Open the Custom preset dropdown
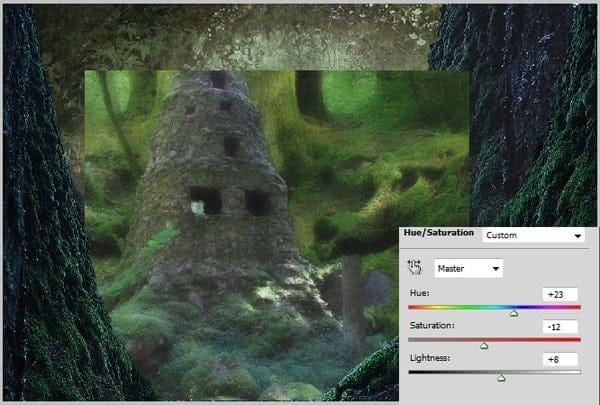The image size is (600, 405). [534, 235]
